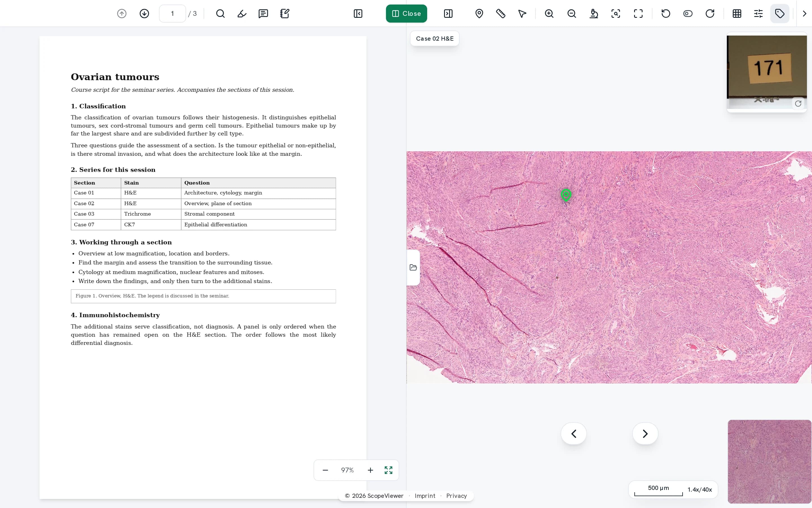Viewport: 812px width, 508px height.
Task: Open image adjustment sliders
Action: (x=758, y=14)
